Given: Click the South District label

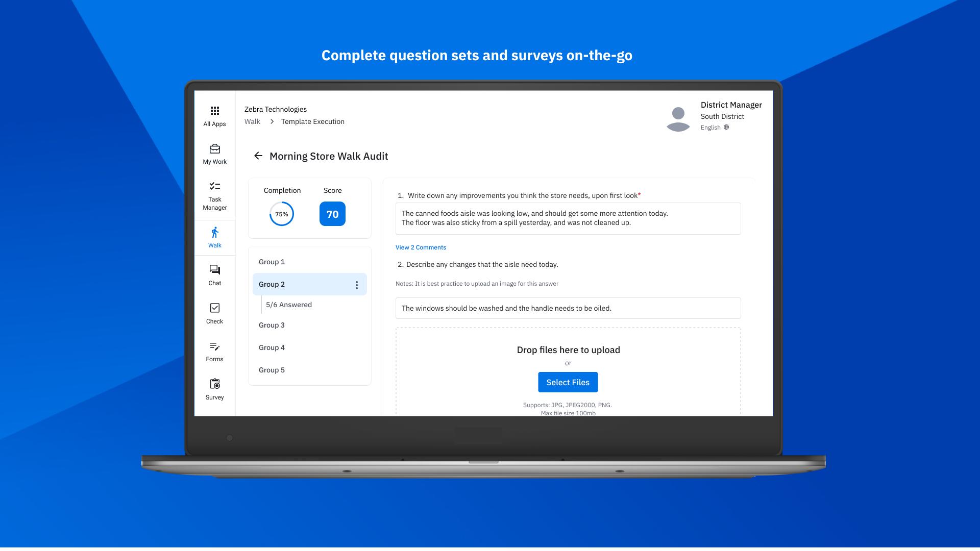Looking at the screenshot, I should coord(722,116).
